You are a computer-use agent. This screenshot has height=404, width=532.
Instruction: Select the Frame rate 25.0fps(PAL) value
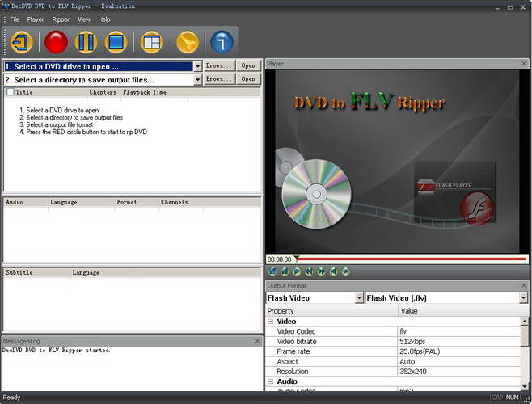click(x=459, y=351)
